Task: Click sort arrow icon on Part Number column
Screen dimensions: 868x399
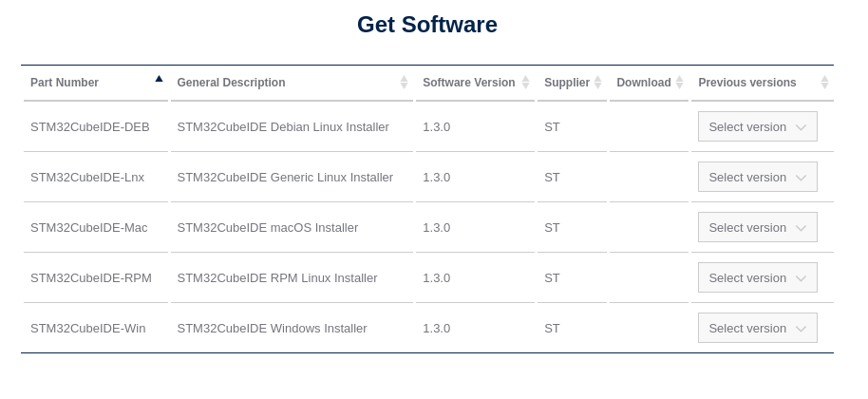Action: point(159,79)
